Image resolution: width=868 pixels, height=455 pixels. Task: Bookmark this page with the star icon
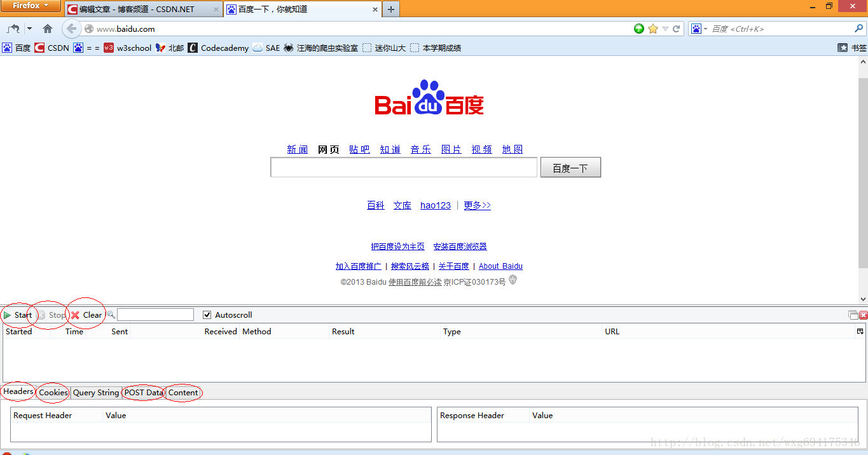pos(653,29)
